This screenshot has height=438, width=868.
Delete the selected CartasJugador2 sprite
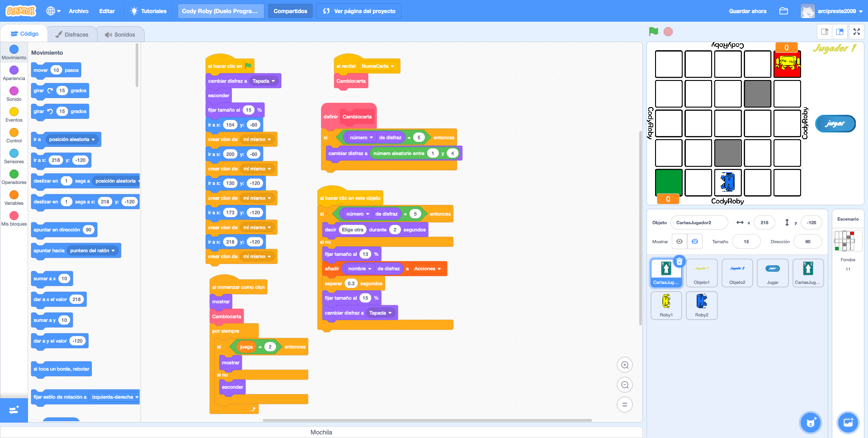(679, 262)
